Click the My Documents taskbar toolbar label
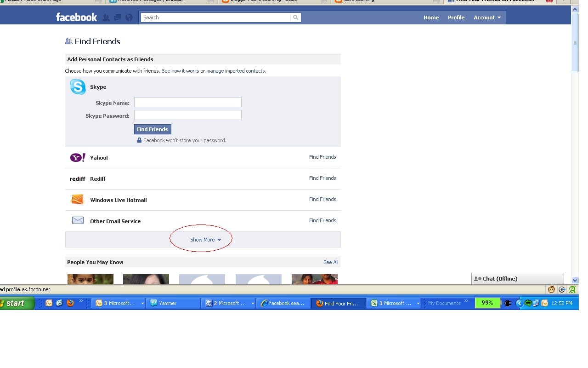This screenshot has height=368, width=588. pyautogui.click(x=444, y=303)
